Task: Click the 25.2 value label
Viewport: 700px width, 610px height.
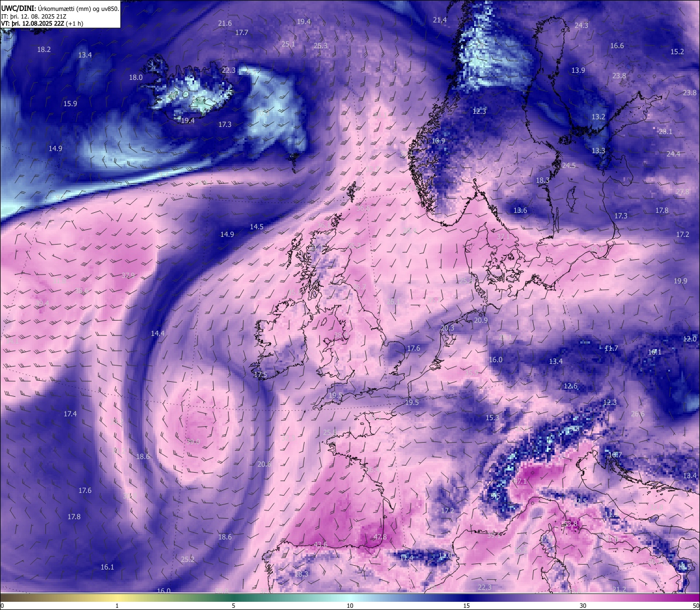Action: point(188,560)
